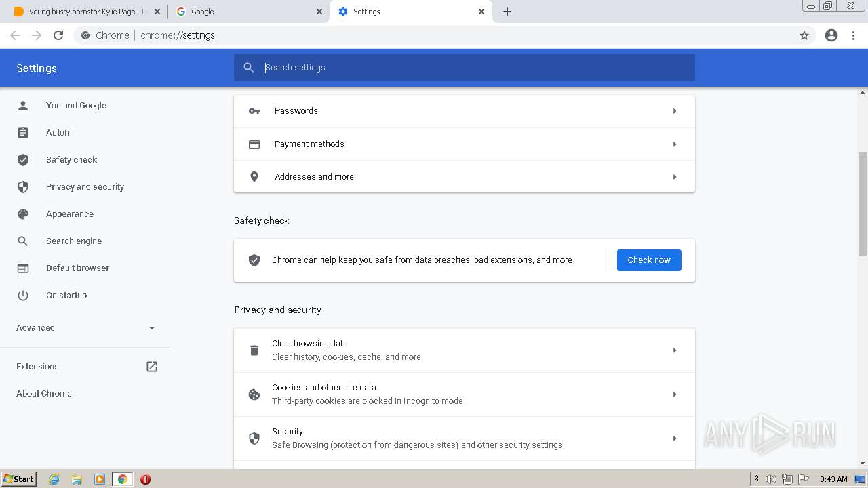Image resolution: width=868 pixels, height=488 pixels.
Task: Expand the Advanced section in sidebar
Action: [x=85, y=328]
